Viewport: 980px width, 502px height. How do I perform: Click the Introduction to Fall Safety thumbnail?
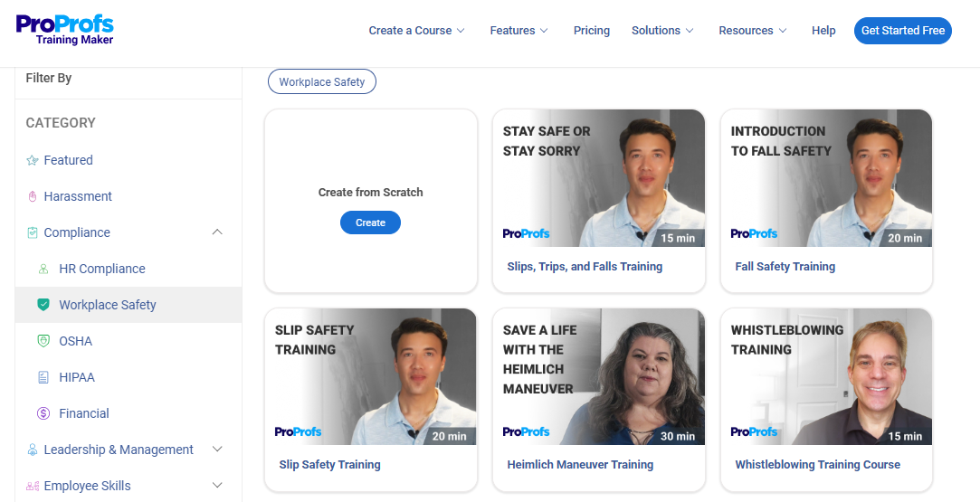[x=826, y=178]
